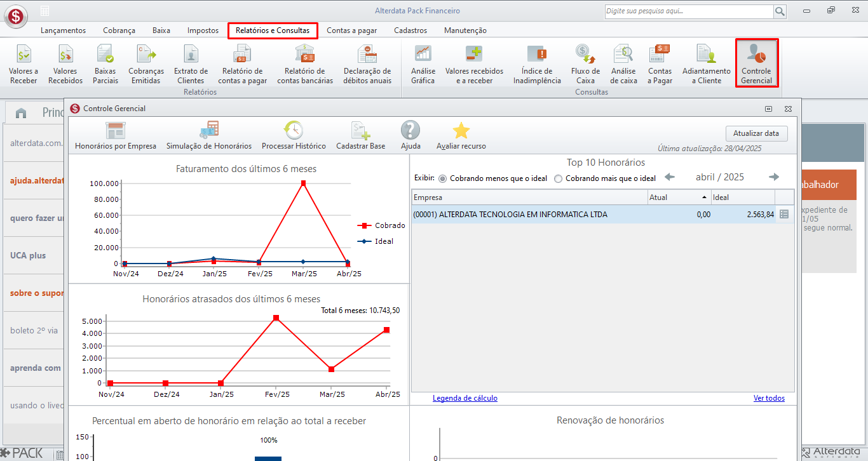
Task: Open Adiantamento a Cliente
Action: tap(707, 64)
